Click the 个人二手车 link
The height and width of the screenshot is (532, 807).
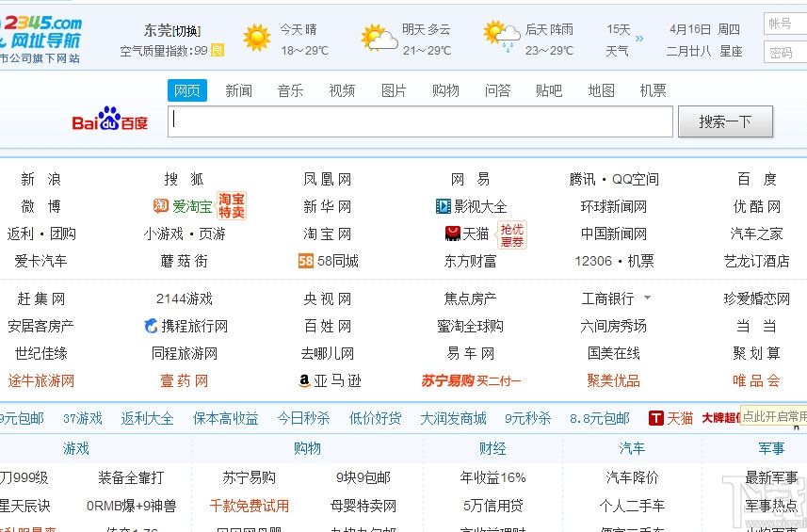632,506
